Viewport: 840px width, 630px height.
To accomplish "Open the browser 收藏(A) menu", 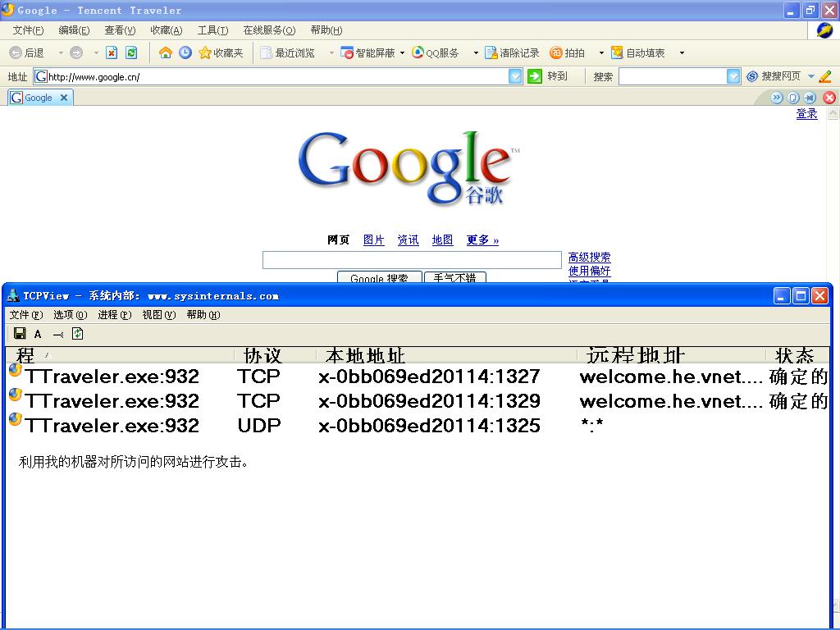I will [x=166, y=30].
